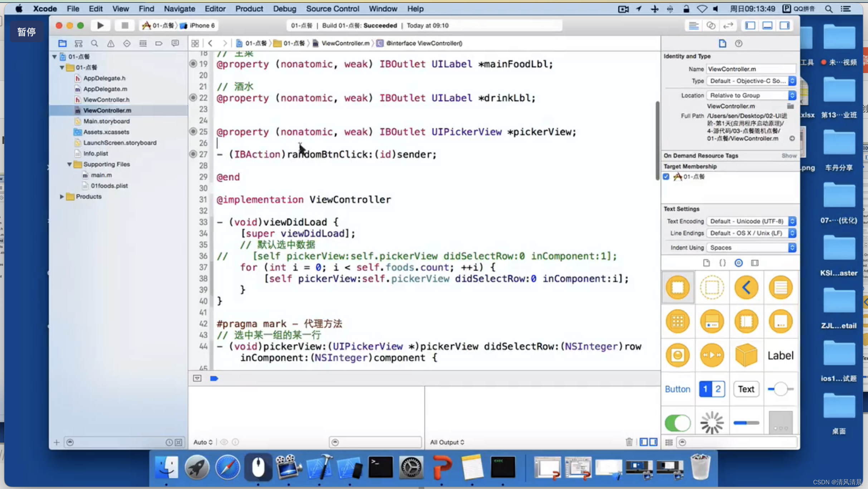
Task: Select ViewController.m in file navigator
Action: [x=107, y=110]
